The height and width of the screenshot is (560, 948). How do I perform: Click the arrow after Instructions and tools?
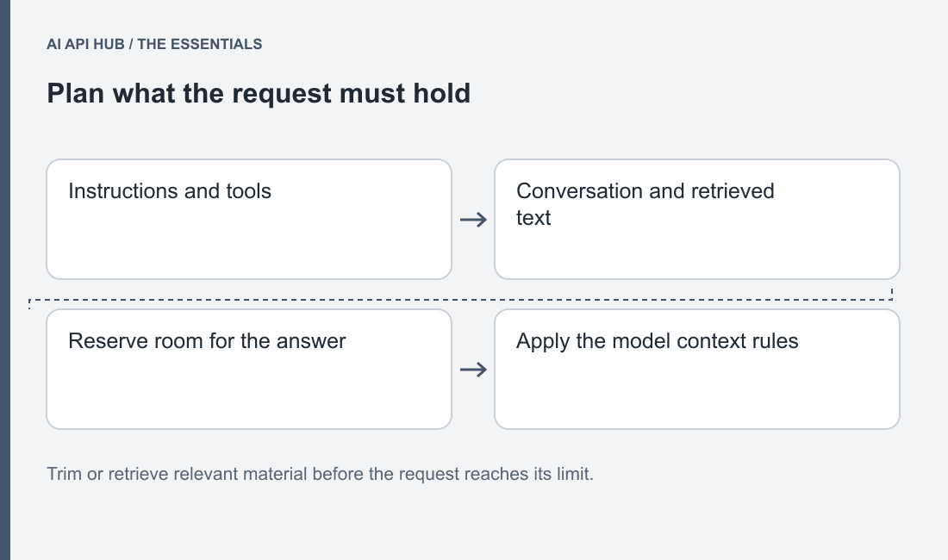pyautogui.click(x=473, y=220)
